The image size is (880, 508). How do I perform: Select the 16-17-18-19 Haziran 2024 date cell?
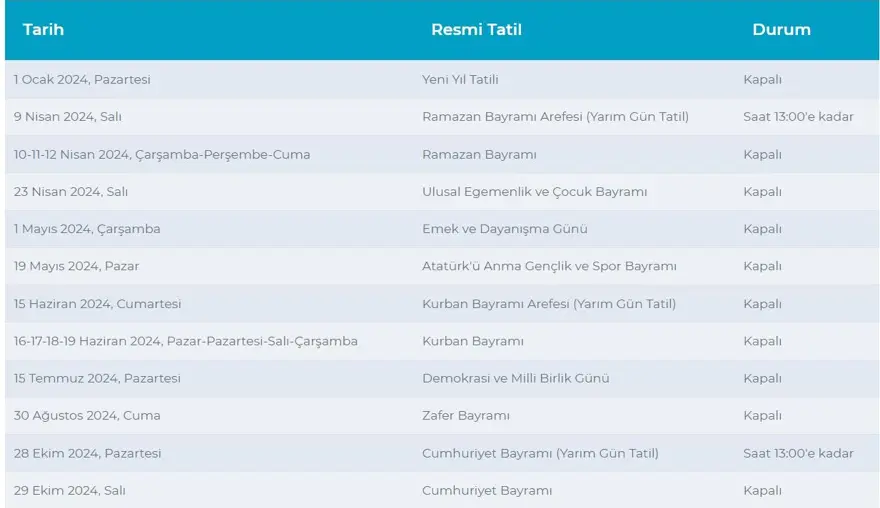click(x=186, y=341)
